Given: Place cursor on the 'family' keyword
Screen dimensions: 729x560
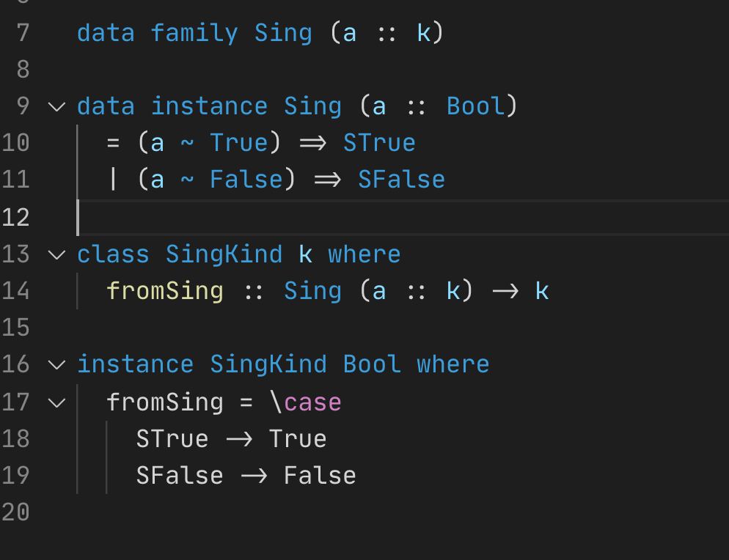Looking at the screenshot, I should [x=194, y=33].
